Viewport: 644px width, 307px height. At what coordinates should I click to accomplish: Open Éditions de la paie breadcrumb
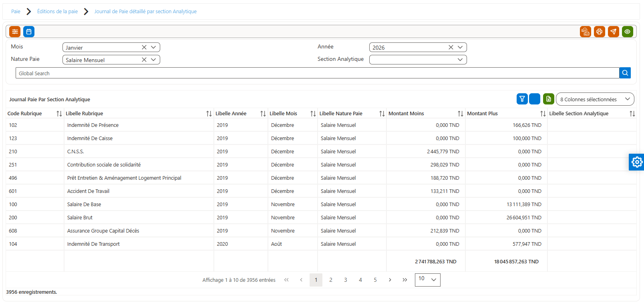58,12
